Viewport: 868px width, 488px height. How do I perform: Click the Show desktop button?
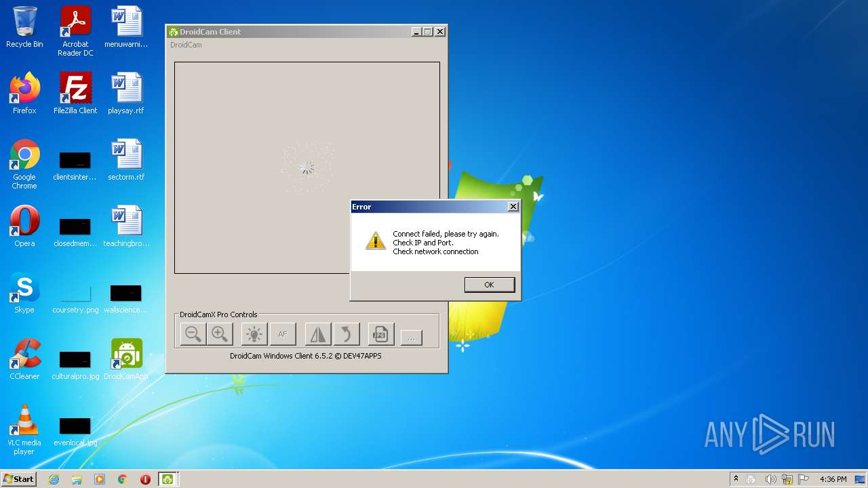point(861,479)
